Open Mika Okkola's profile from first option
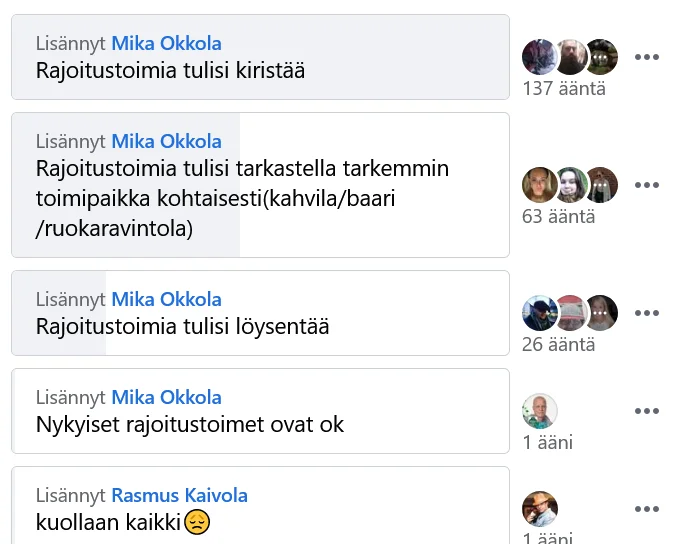 click(x=166, y=43)
